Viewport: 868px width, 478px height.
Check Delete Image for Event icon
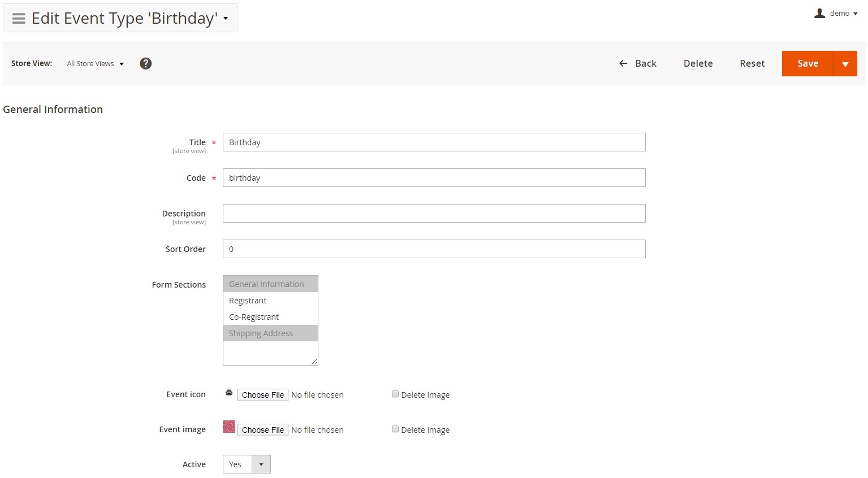click(395, 394)
